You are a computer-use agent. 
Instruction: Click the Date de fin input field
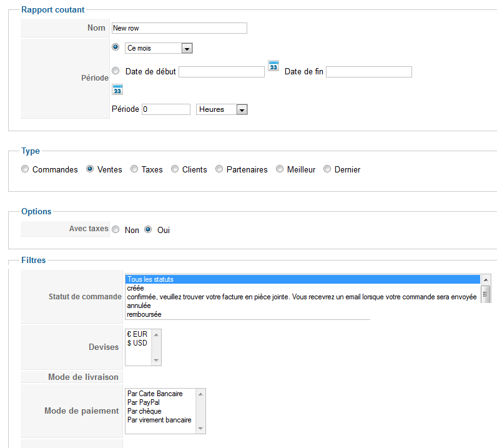[x=369, y=72]
